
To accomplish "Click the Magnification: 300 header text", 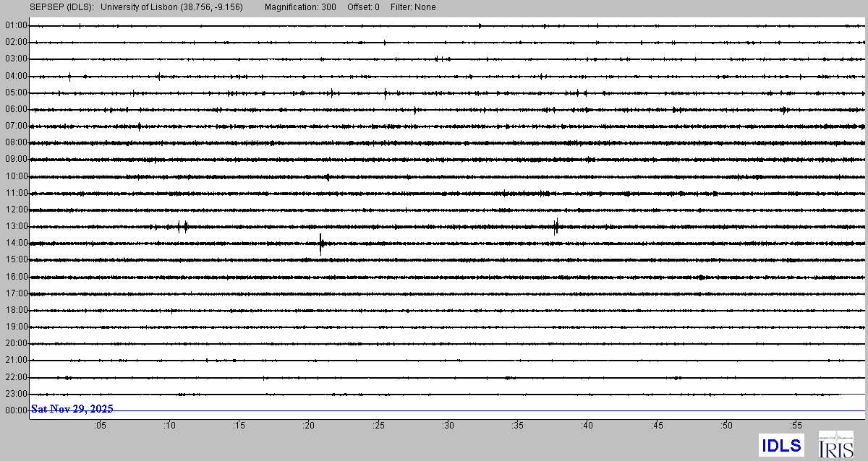I will click(300, 7).
